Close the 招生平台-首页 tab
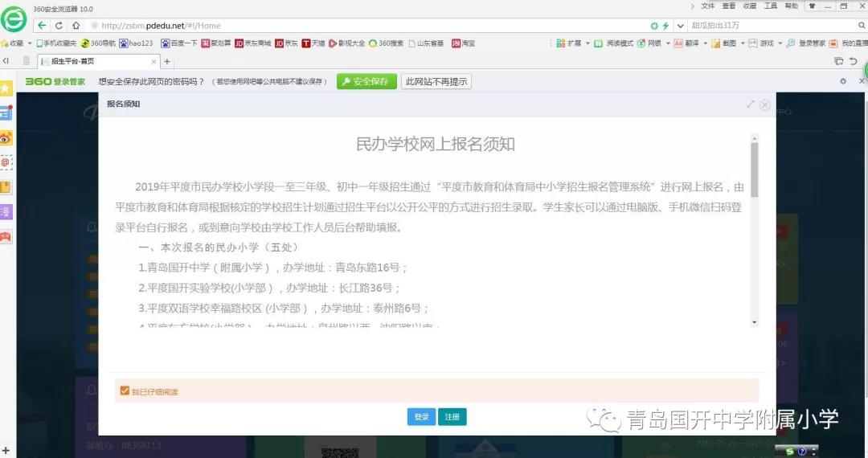Viewport: 868px width, 458px height. [x=154, y=61]
